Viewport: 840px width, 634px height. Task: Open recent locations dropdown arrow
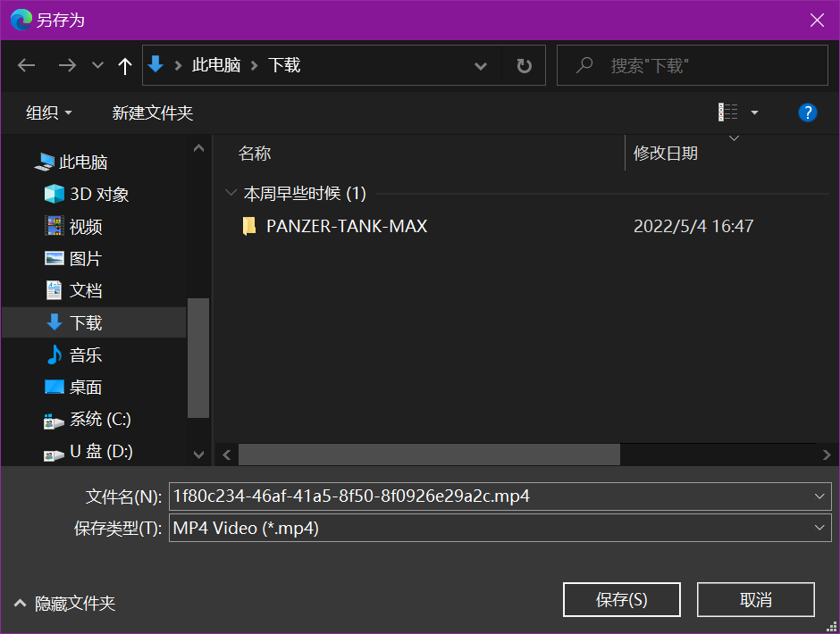[98, 65]
